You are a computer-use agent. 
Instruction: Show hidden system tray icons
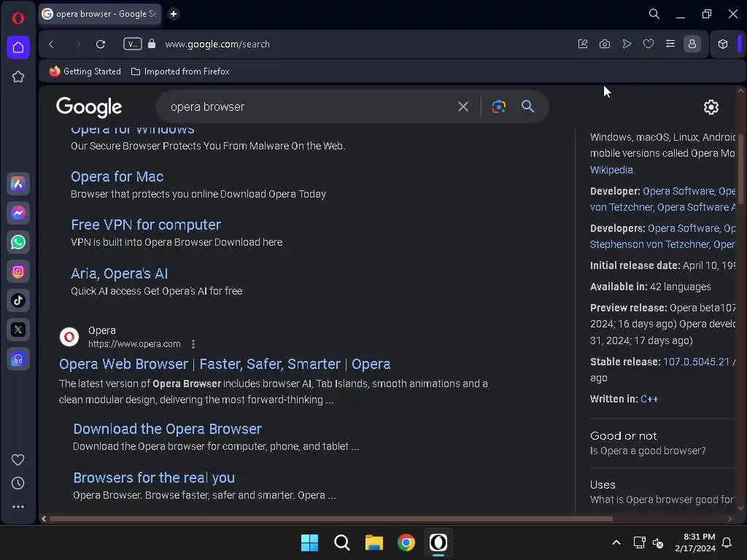616,542
